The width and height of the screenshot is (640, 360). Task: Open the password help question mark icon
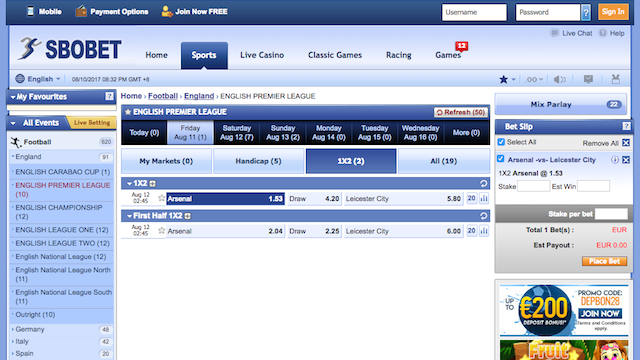point(586,12)
